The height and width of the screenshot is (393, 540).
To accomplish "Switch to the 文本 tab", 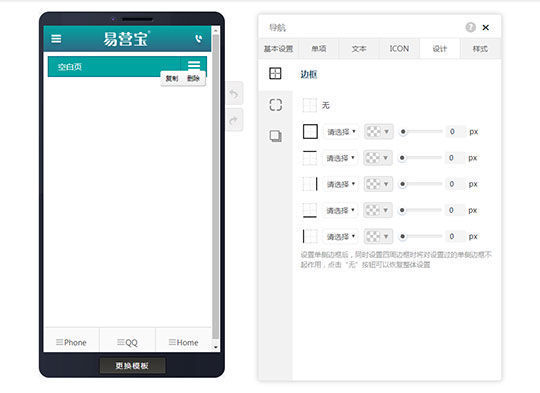I will tap(359, 49).
